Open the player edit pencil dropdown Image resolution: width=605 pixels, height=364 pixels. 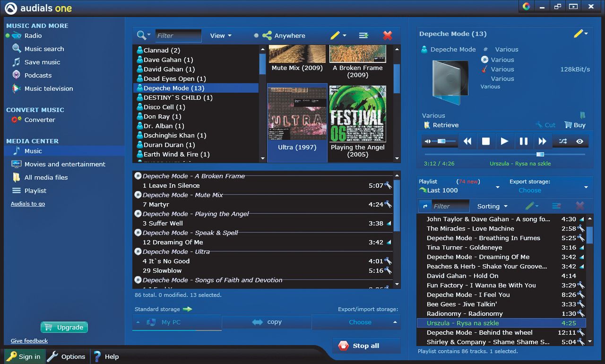(581, 34)
